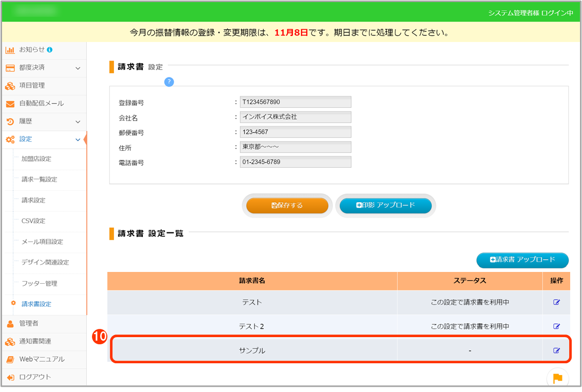Click the 保存する button
Viewport: 582px width, 392px height.
point(287,205)
